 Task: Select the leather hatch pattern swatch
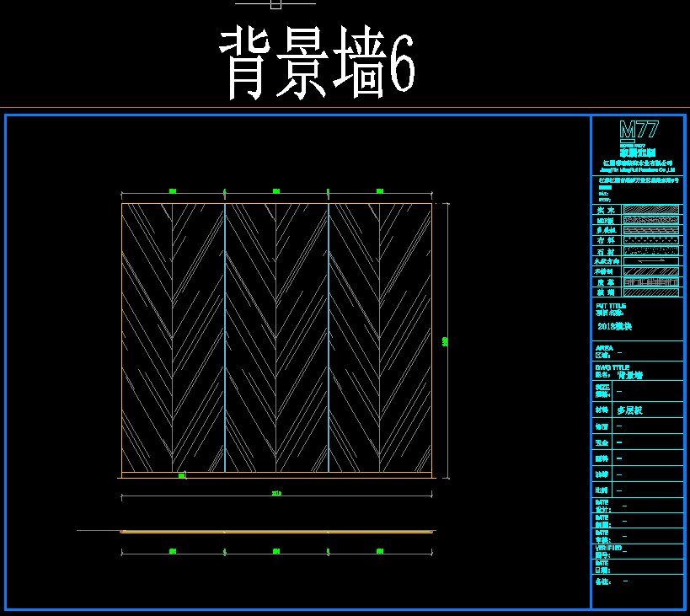click(x=651, y=282)
